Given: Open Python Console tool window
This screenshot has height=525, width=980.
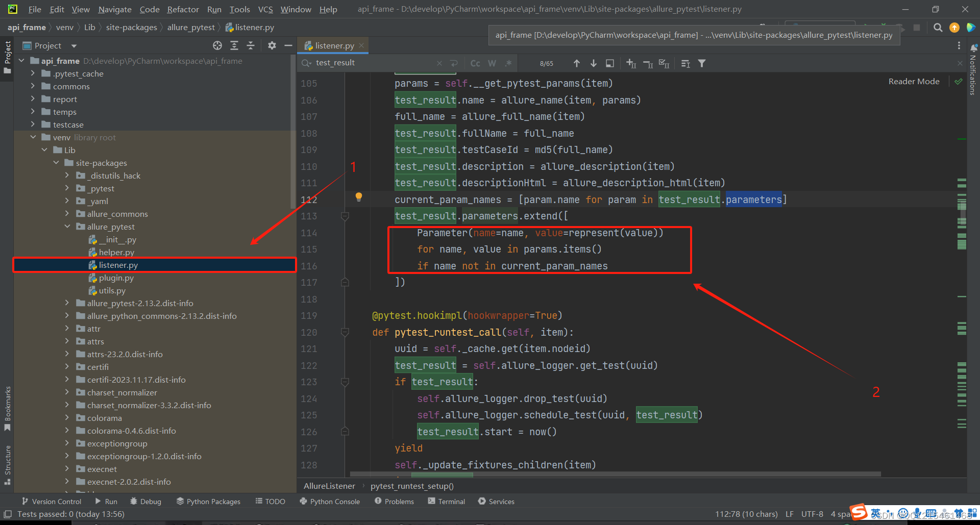Looking at the screenshot, I should 330,502.
